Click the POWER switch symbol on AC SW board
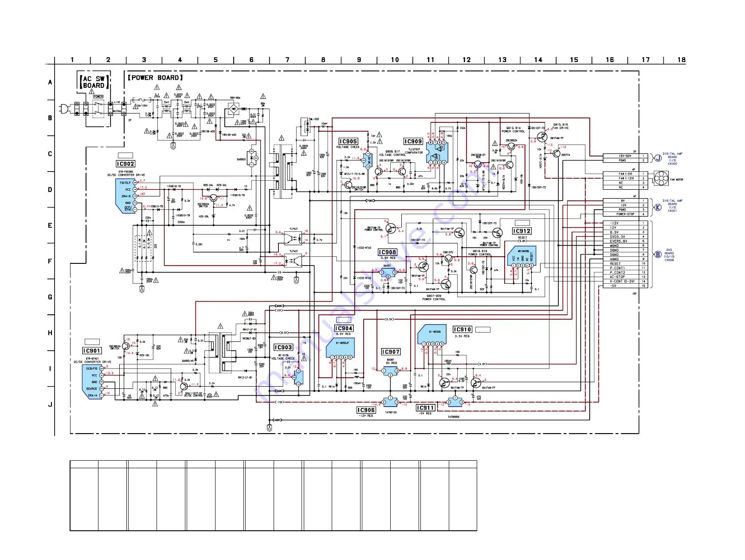 coord(98,108)
